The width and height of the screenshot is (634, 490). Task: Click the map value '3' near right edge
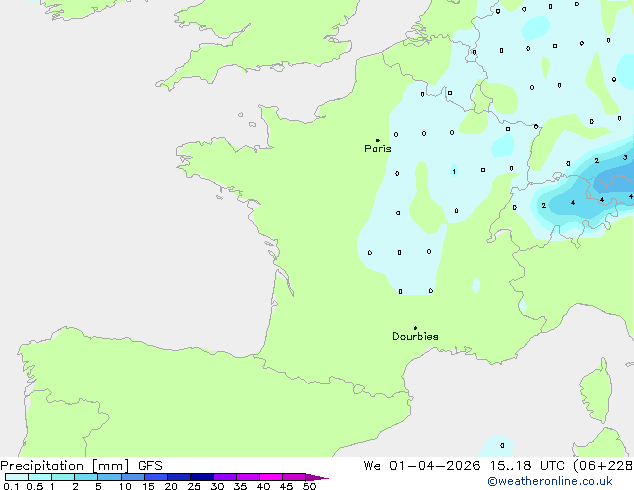pyautogui.click(x=625, y=158)
